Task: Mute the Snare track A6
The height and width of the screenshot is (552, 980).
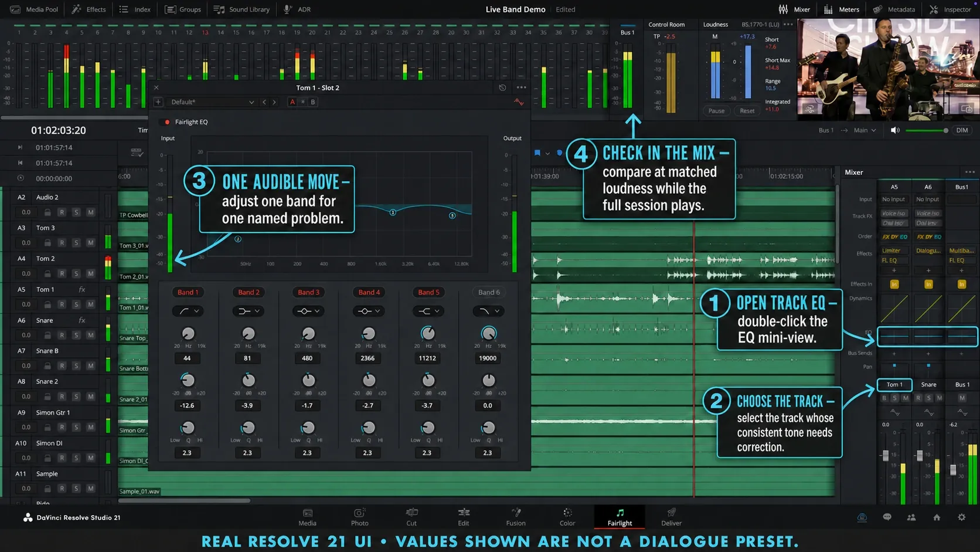Action: click(90, 335)
